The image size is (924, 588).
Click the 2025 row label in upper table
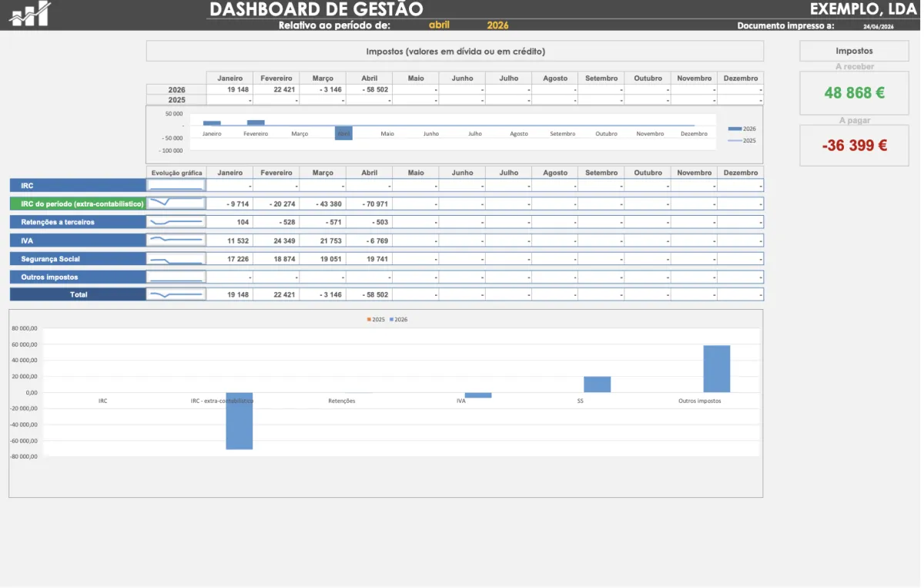(x=176, y=99)
